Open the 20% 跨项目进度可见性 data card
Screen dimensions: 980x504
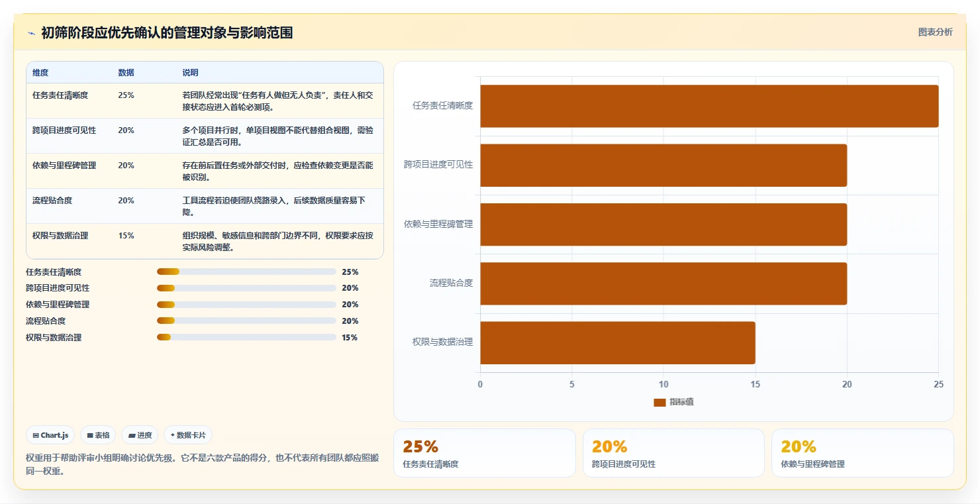click(x=673, y=453)
